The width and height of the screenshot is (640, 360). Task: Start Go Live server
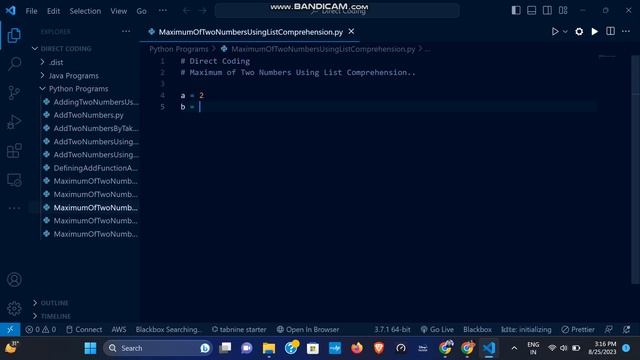pos(437,329)
